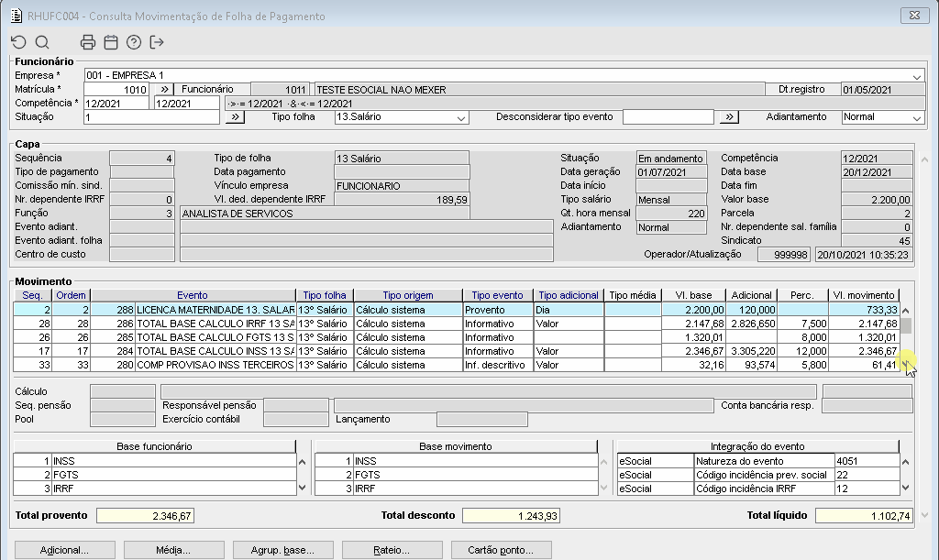The width and height of the screenshot is (939, 560).
Task: Click the magnifier search icon
Action: click(x=42, y=42)
